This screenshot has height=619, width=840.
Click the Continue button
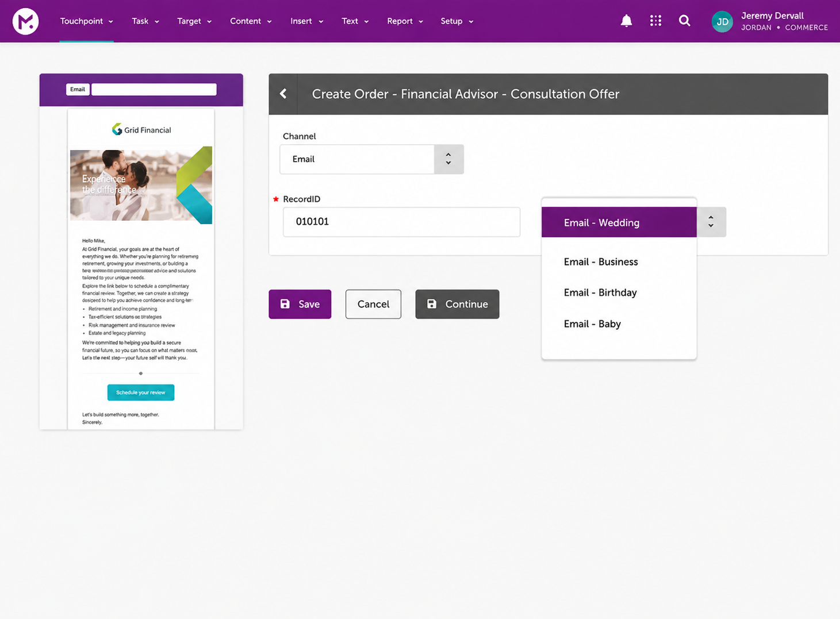pos(457,304)
